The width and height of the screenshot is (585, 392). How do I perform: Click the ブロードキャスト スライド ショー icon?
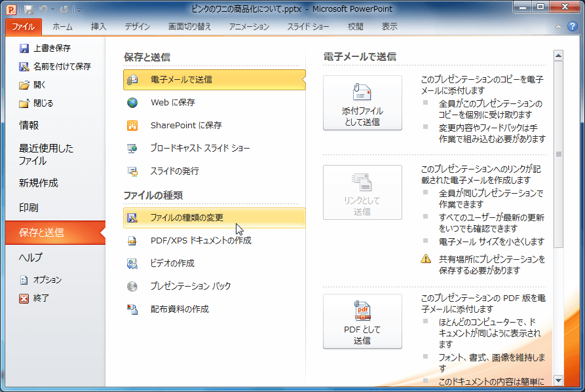(x=132, y=149)
